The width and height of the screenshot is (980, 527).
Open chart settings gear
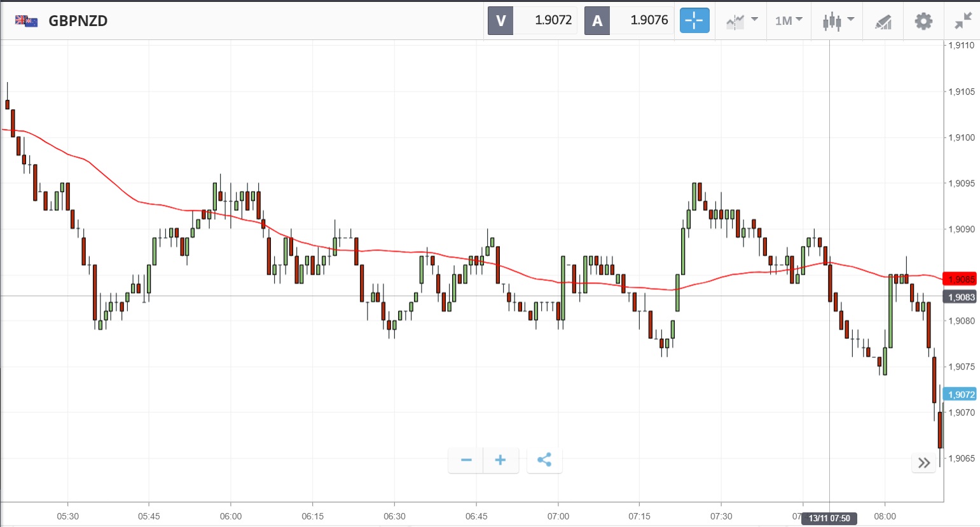point(923,21)
